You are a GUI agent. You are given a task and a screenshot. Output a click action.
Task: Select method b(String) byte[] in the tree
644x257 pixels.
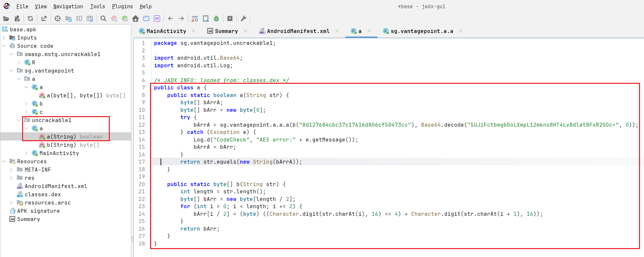click(x=69, y=145)
